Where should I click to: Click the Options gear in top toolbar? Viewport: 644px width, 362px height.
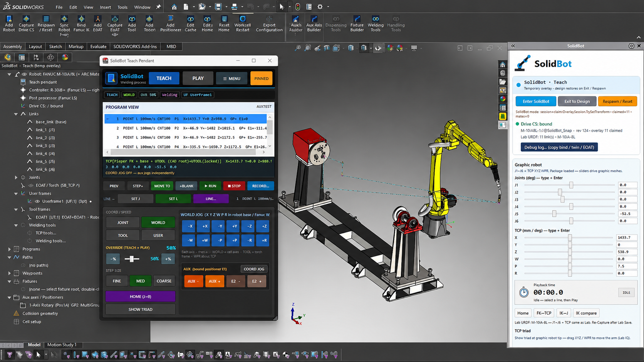320,7
